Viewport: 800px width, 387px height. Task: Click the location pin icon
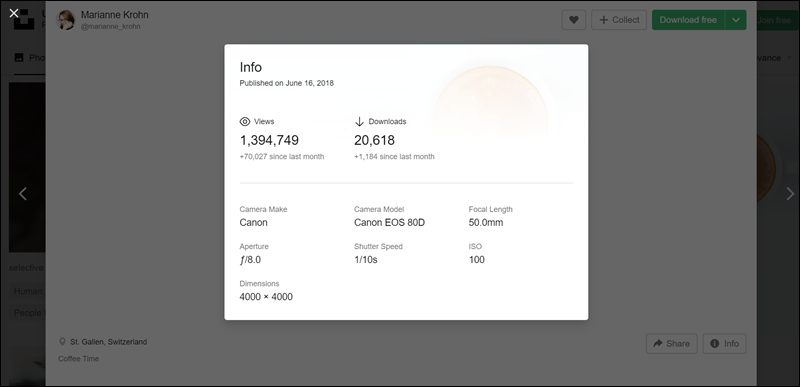point(62,342)
